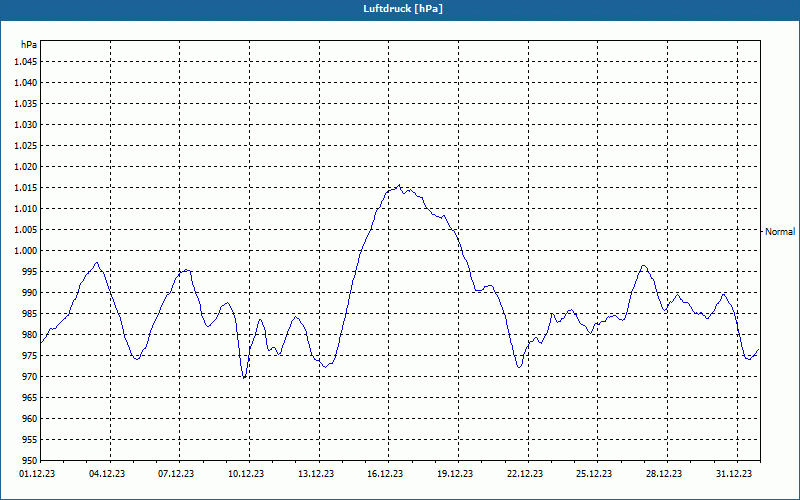Click the Normal marker label
Viewport: 800px width, 500px height.
coord(780,232)
